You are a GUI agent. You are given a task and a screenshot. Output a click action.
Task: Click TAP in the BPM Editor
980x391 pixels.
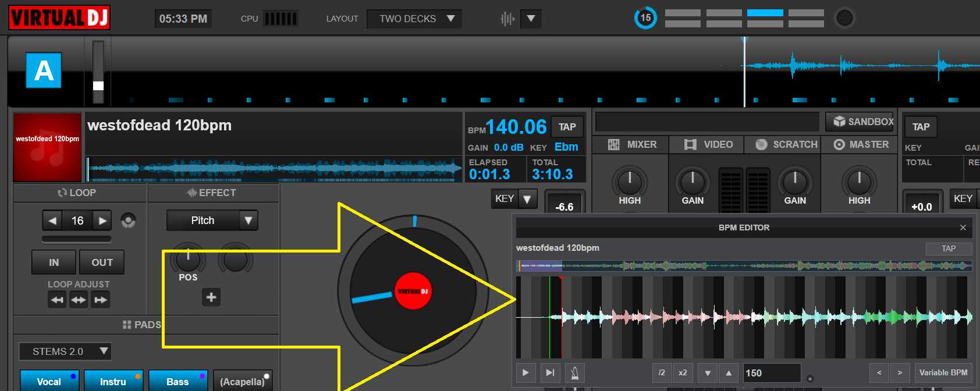(x=949, y=248)
